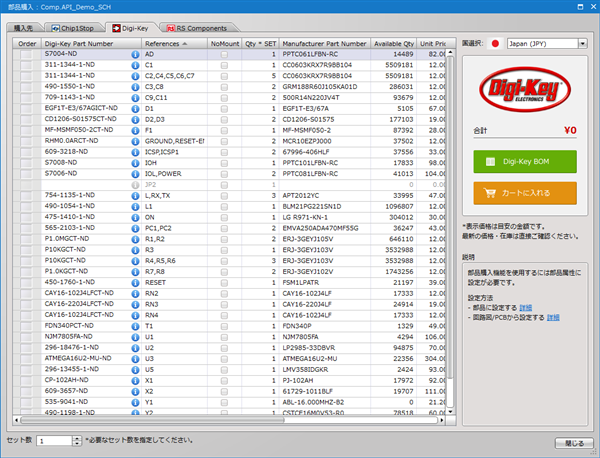Click horizontal scrollbar right arrow
The height and width of the screenshot is (458, 600).
click(442, 420)
